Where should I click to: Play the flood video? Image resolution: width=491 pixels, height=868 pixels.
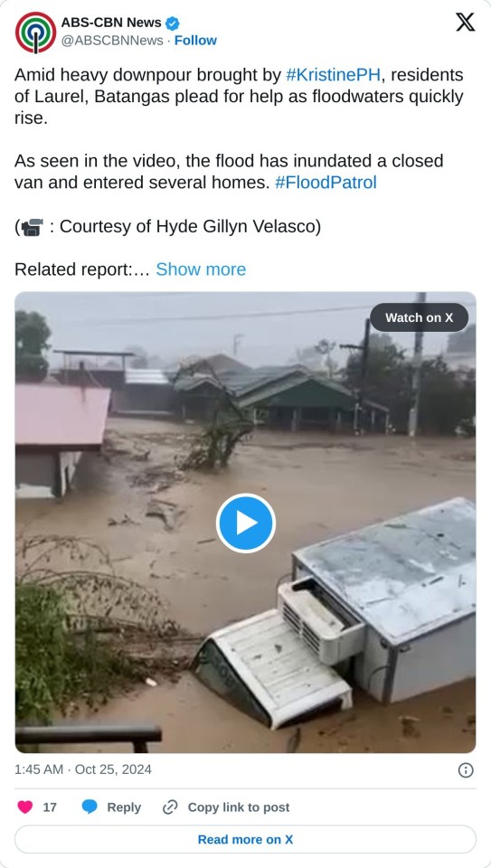tap(245, 523)
